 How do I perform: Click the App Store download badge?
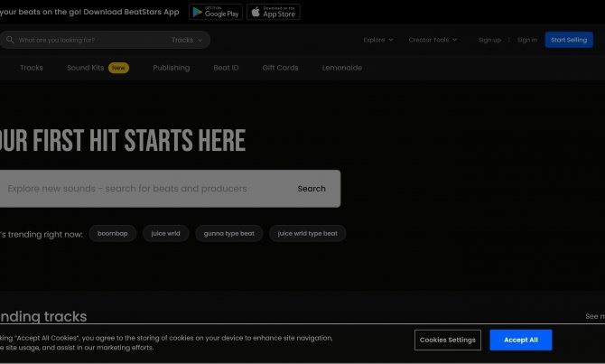(274, 12)
